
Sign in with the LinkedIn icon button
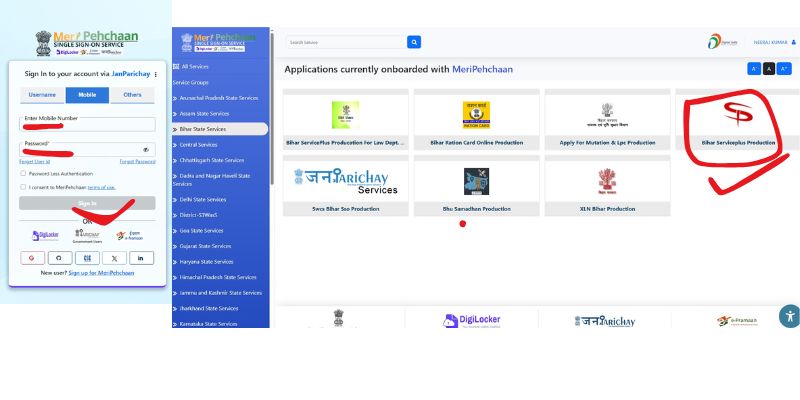coord(141,258)
